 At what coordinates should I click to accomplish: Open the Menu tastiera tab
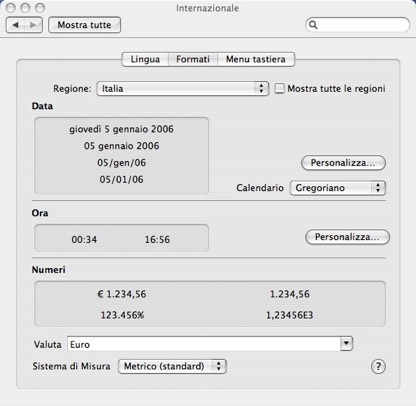[x=256, y=59]
